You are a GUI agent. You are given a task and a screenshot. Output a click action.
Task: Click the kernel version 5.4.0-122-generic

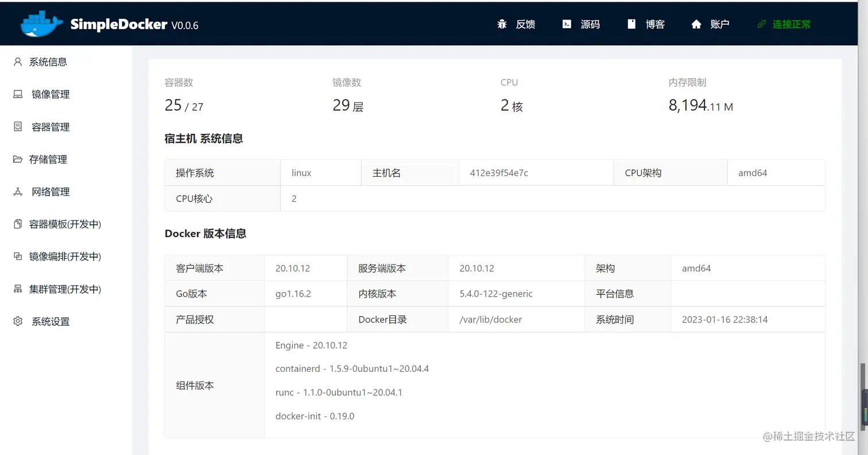point(496,294)
